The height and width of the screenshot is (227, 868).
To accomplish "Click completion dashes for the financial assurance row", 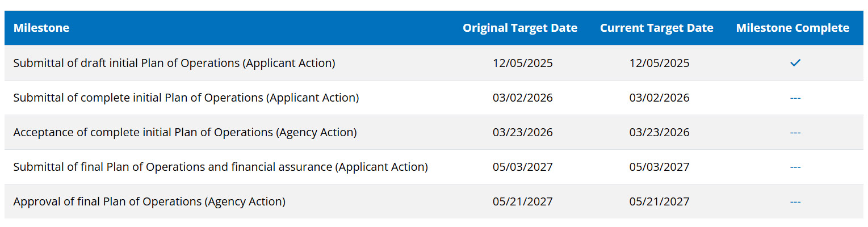I will coord(795,167).
